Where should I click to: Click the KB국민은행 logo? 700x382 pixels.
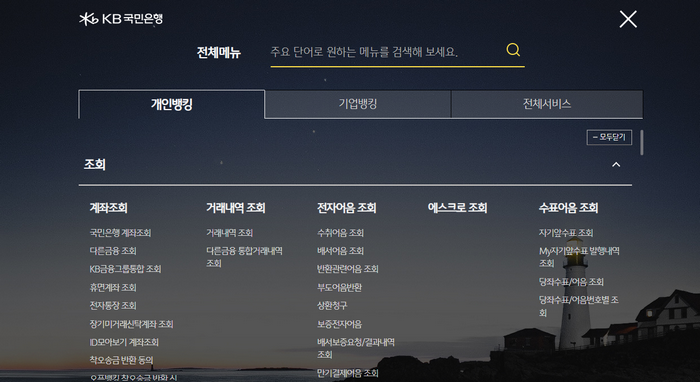(121, 19)
